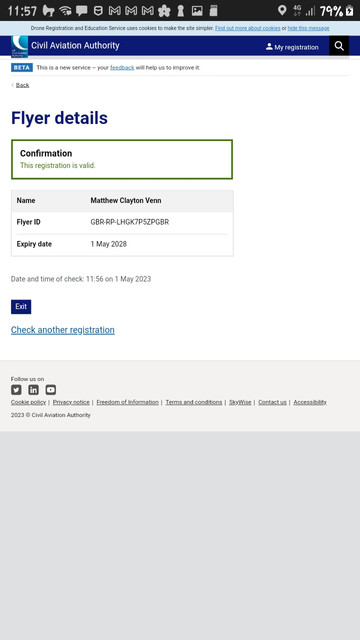Open the search magnifier icon
This screenshot has width=360, height=640.
pos(339,46)
